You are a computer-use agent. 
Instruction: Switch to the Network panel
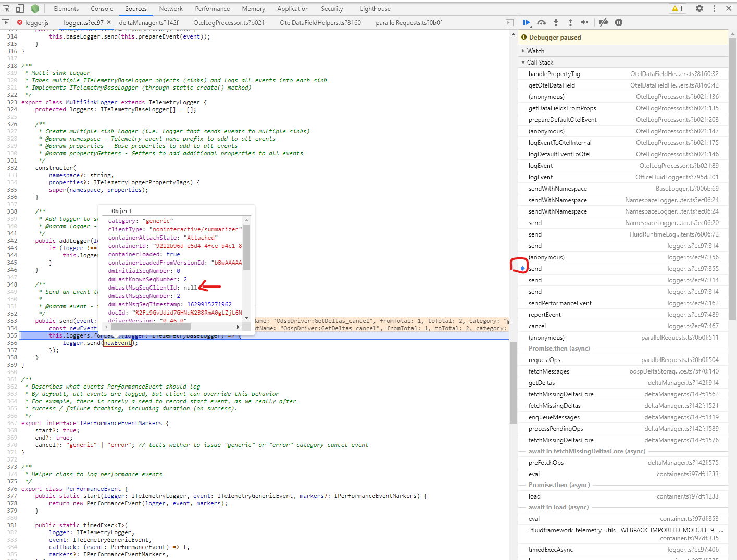click(171, 8)
